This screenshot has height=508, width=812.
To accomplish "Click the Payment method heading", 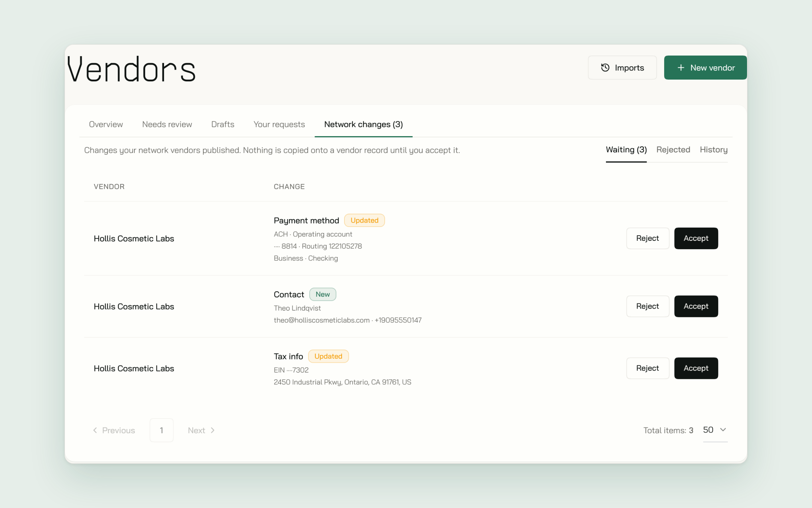I will (x=306, y=221).
